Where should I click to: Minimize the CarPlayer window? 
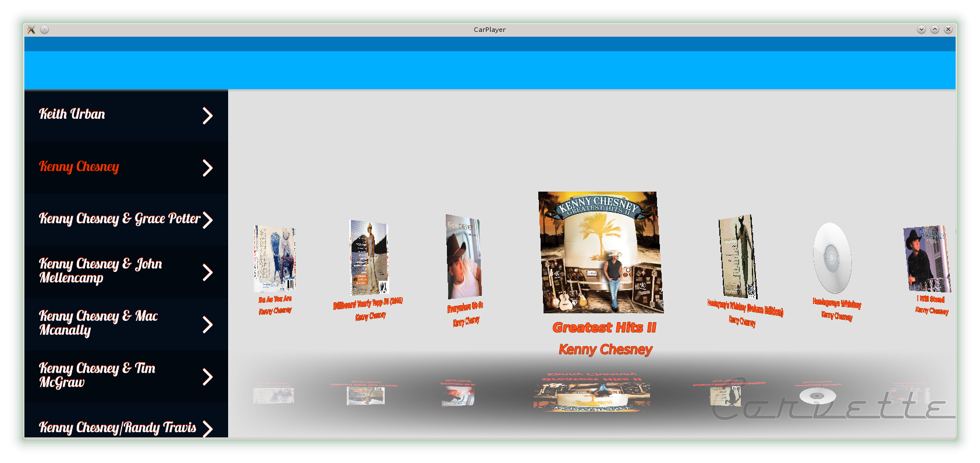click(x=921, y=30)
